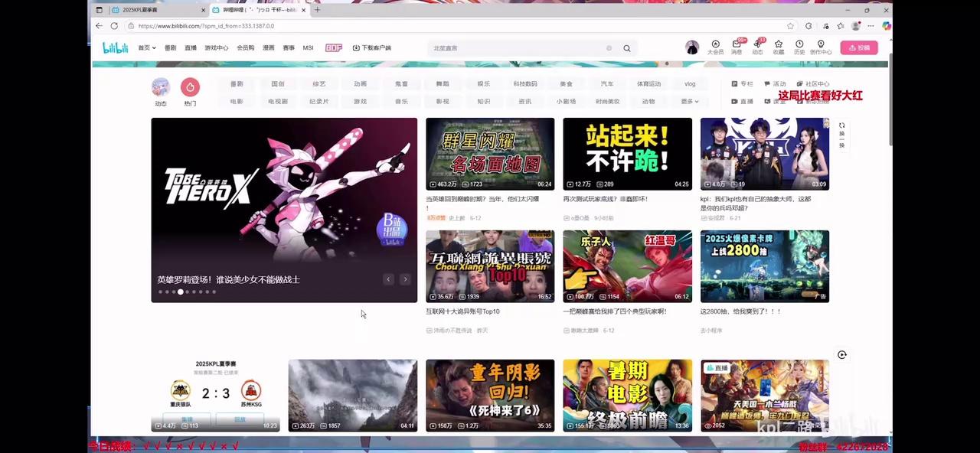
Task: Click the BDF banner icon in nav
Action: coord(334,47)
